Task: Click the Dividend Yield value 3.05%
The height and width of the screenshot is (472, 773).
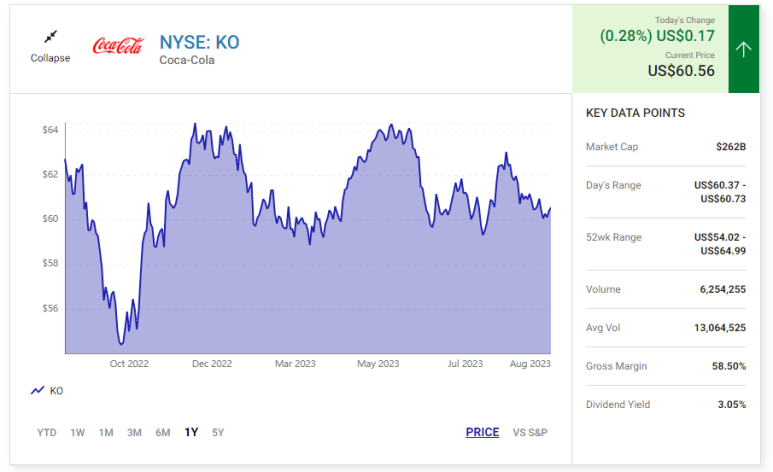Action: point(732,404)
